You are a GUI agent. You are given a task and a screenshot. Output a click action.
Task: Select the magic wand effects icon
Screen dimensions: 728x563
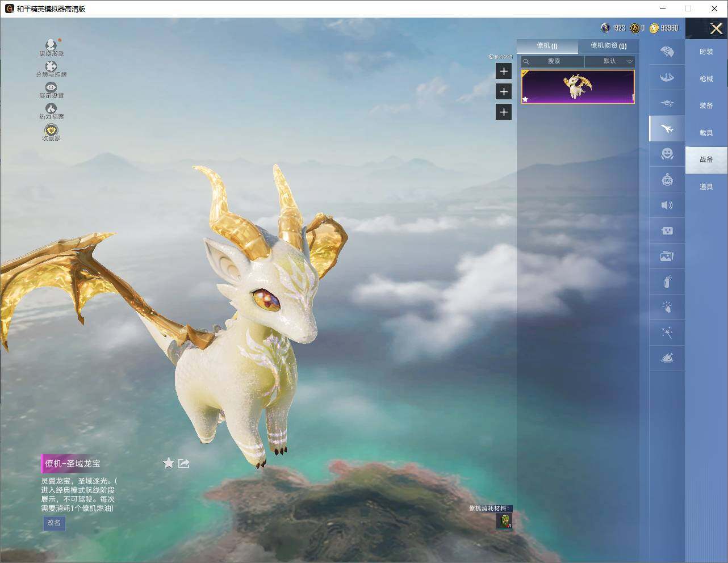point(667,333)
